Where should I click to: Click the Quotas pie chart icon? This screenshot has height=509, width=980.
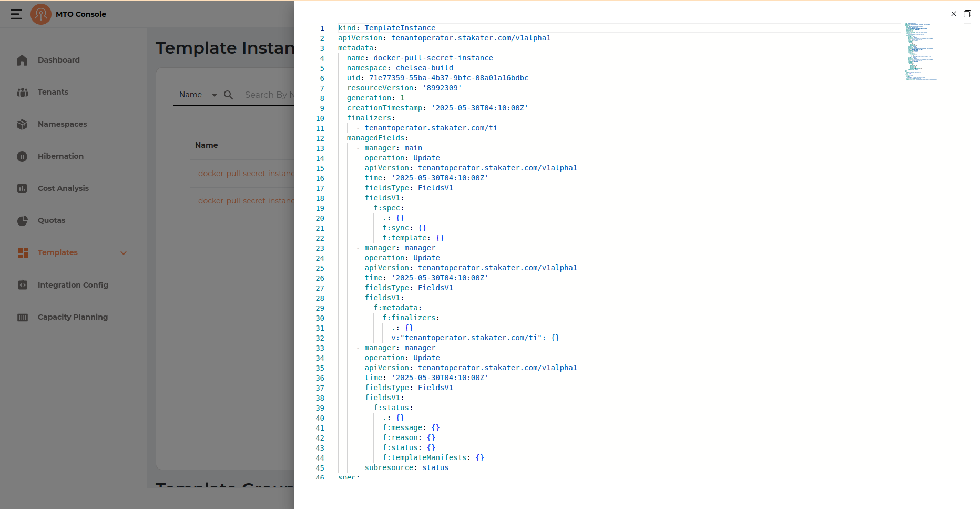(23, 220)
